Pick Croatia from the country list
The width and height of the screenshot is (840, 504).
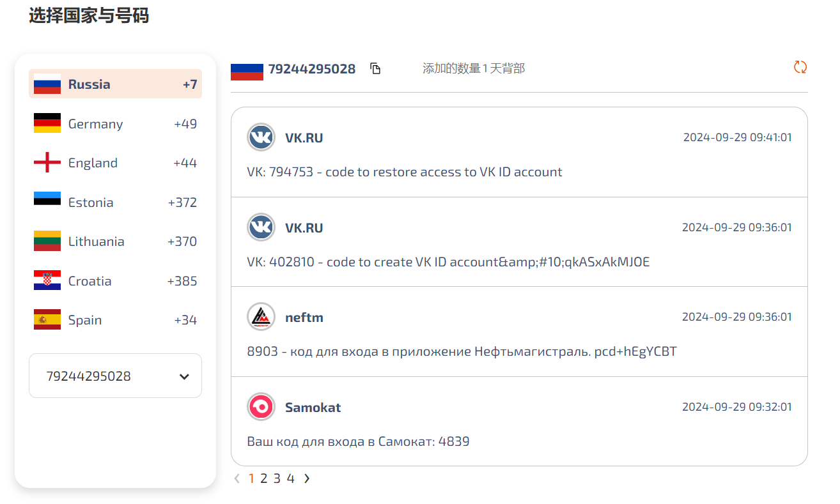[115, 280]
